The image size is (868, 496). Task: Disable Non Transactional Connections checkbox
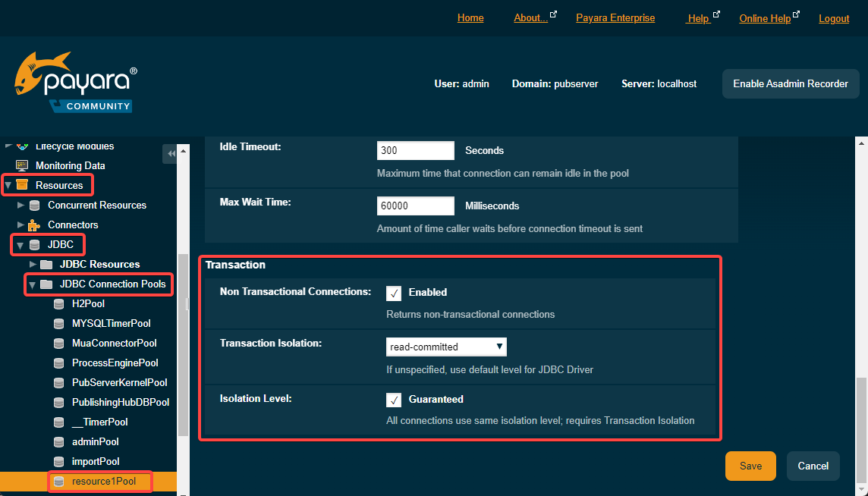[x=394, y=292]
